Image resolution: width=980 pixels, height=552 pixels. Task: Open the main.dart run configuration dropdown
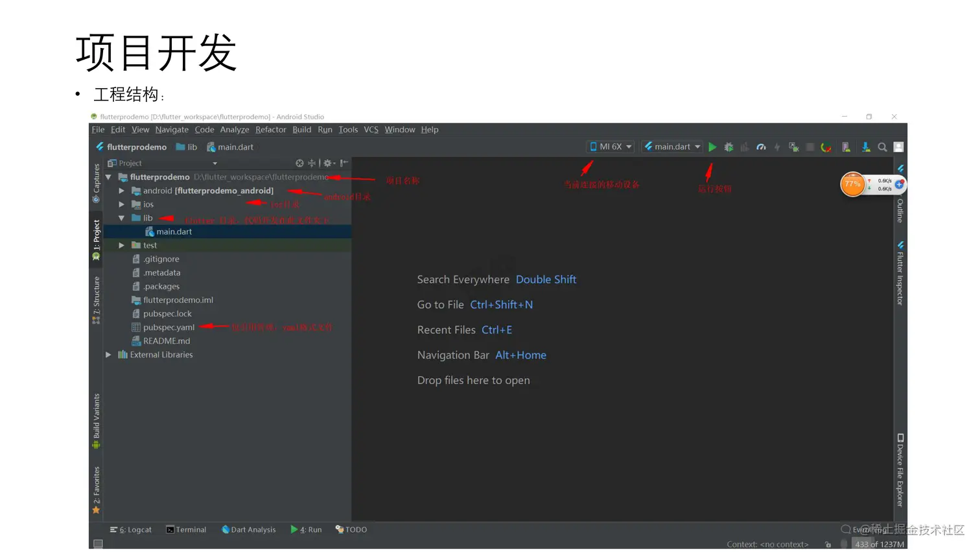[x=671, y=147]
